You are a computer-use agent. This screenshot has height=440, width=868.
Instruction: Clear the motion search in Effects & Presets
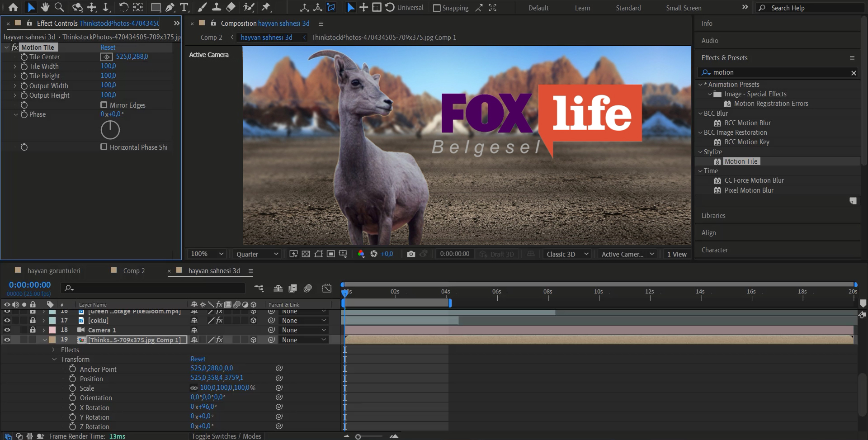(854, 73)
